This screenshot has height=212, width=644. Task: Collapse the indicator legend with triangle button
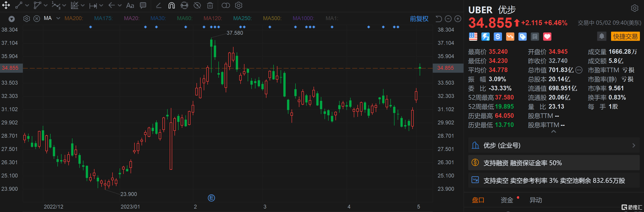pyautogui.click(x=12, y=19)
